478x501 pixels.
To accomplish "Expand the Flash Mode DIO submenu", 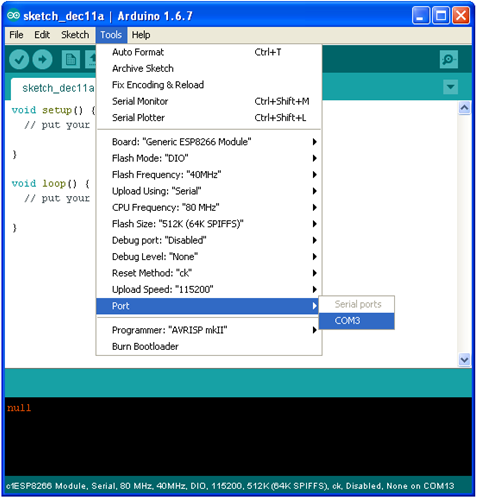I will tap(209, 158).
